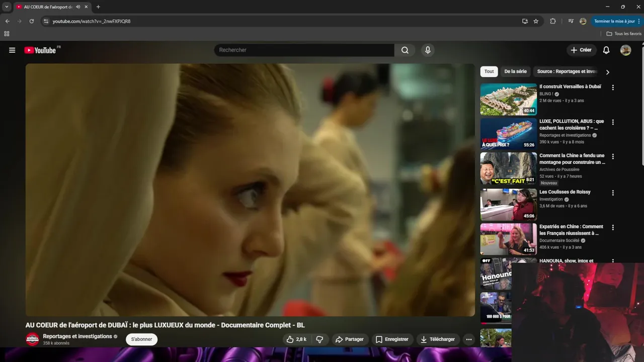Open the YouTube hamburger guide menu

(12, 50)
